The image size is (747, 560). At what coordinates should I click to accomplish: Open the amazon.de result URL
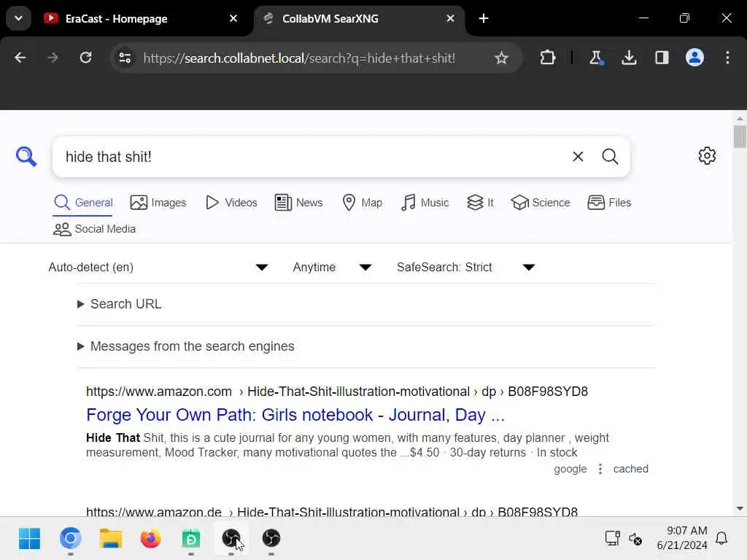coord(332,511)
